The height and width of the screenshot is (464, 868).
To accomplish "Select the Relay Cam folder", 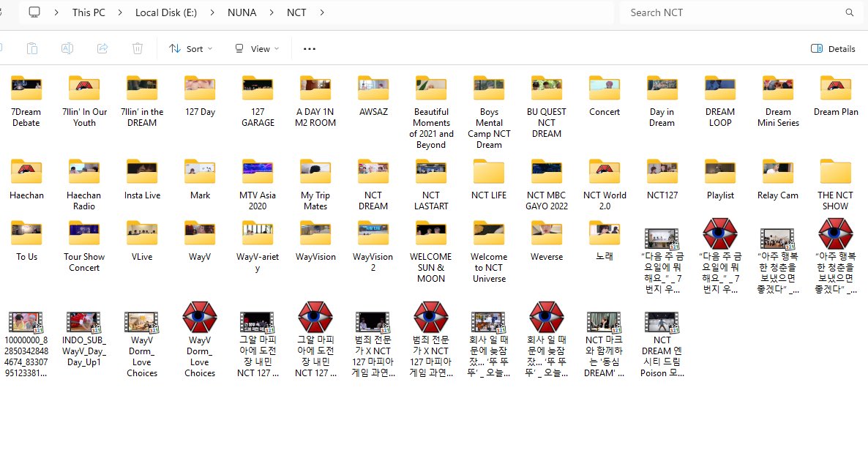I will 778,179.
